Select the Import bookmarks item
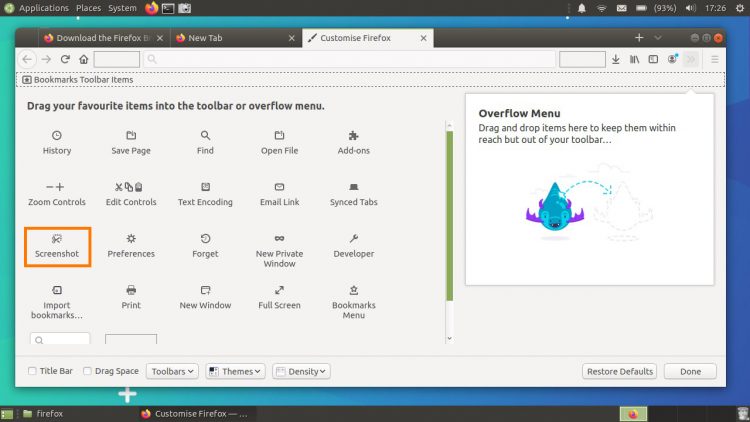Screen dimensions: 750x422 tap(56, 303)
